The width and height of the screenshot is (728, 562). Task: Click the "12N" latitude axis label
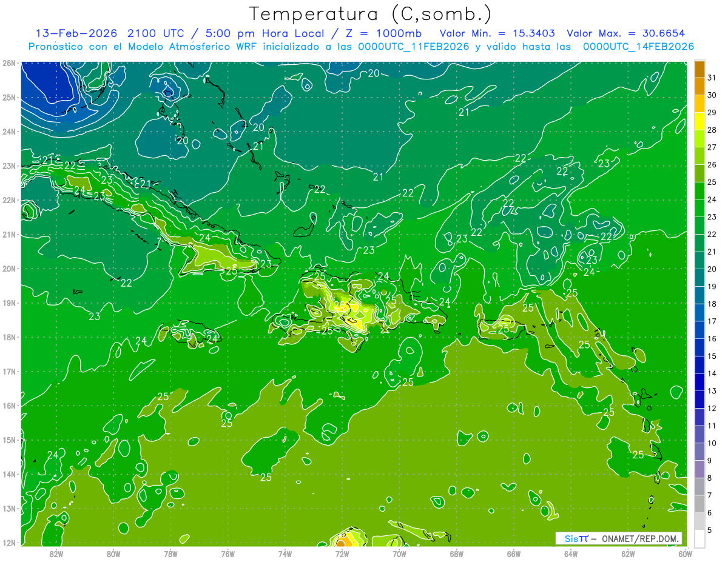tap(8, 543)
